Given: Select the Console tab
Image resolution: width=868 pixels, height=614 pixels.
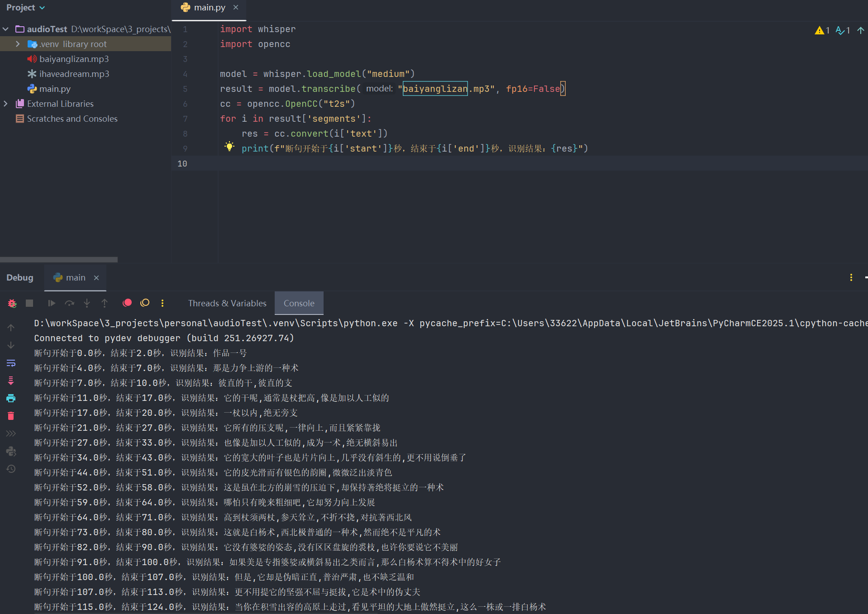Looking at the screenshot, I should click(299, 303).
